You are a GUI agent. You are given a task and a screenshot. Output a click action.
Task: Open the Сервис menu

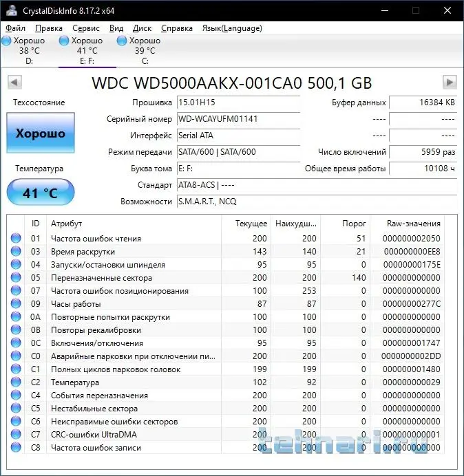[85, 28]
